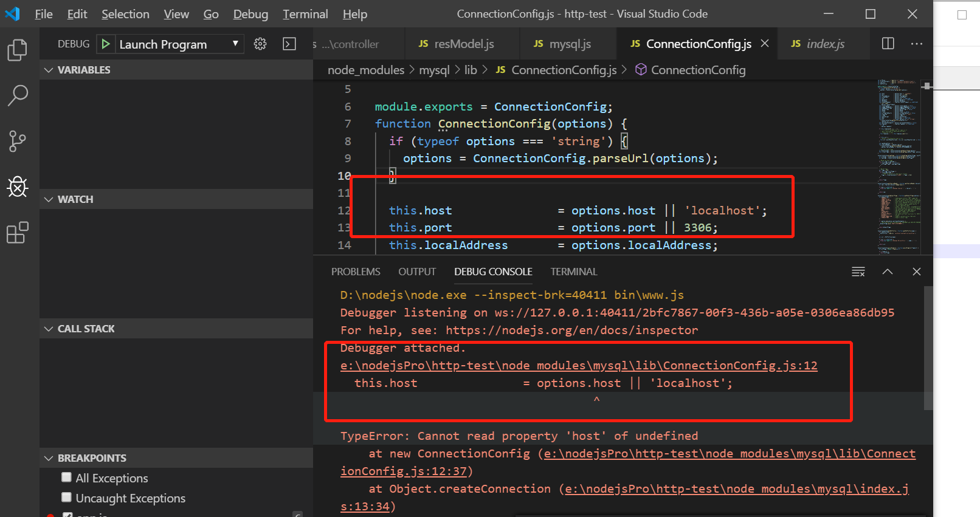Open the Search view in activity bar
The height and width of the screenshot is (517, 980).
coord(17,95)
